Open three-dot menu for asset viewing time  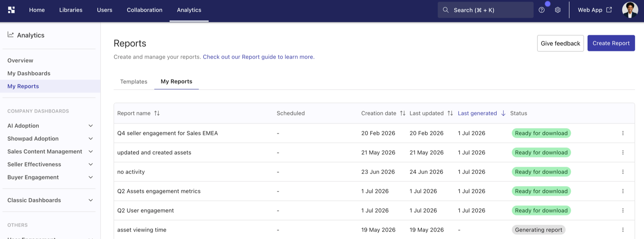(x=623, y=230)
